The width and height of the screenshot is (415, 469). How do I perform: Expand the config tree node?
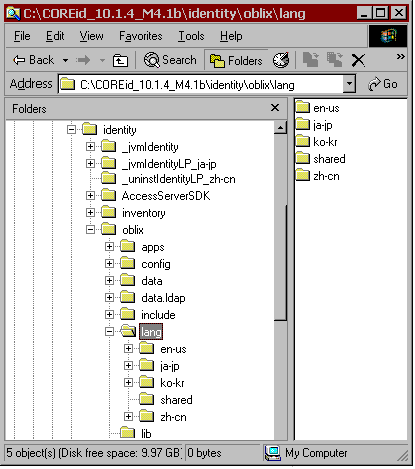(109, 263)
